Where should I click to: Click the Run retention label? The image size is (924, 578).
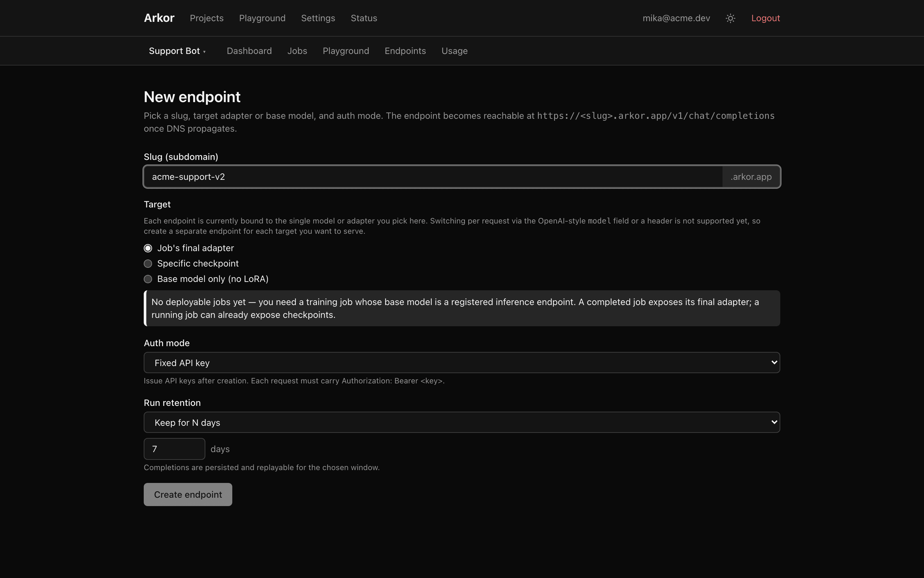point(172,403)
